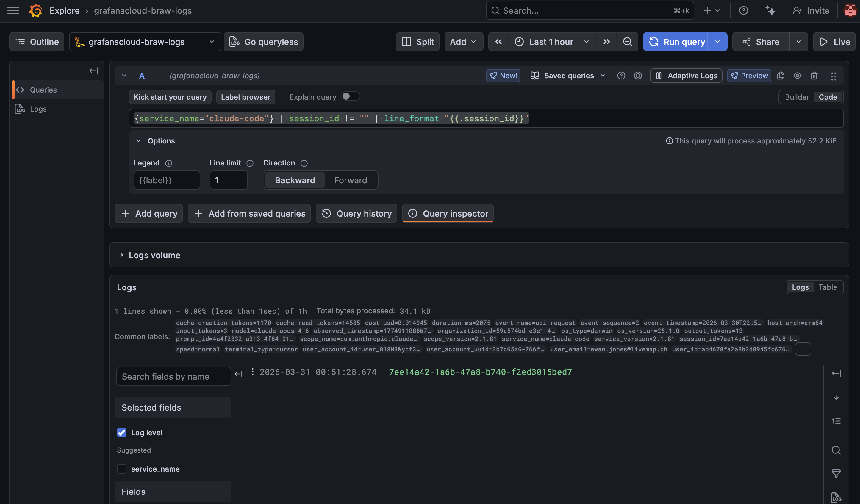
Task: Switch the logs view to Table
Action: coord(828,287)
